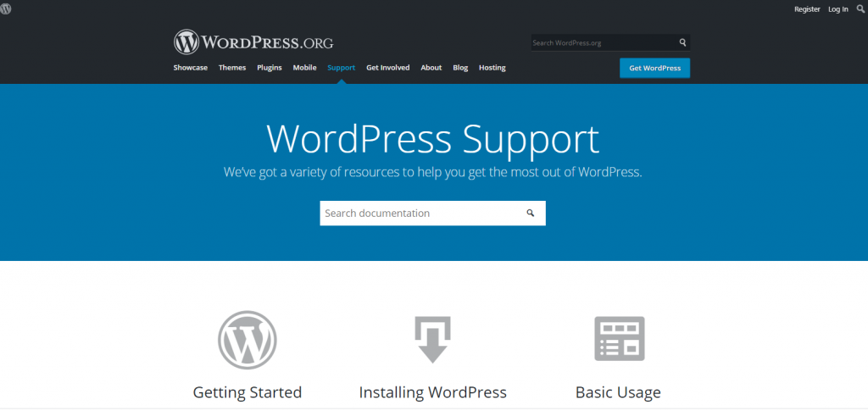Visit the About page
868x411 pixels.
(431, 68)
